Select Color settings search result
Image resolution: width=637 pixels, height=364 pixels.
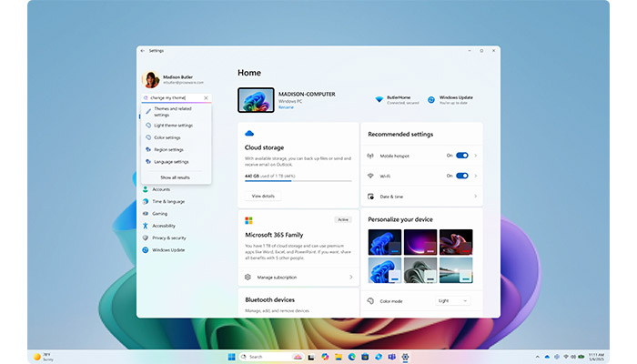coord(177,137)
